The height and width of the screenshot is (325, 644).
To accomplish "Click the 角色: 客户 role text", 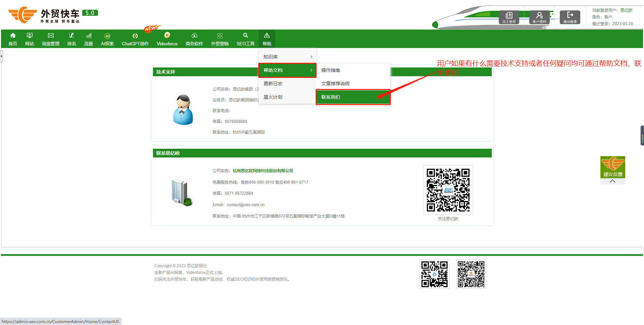I will 602,17.
